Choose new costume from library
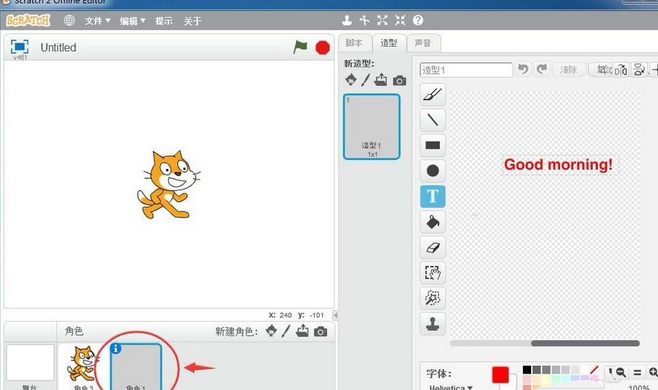The width and height of the screenshot is (658, 390). click(351, 79)
